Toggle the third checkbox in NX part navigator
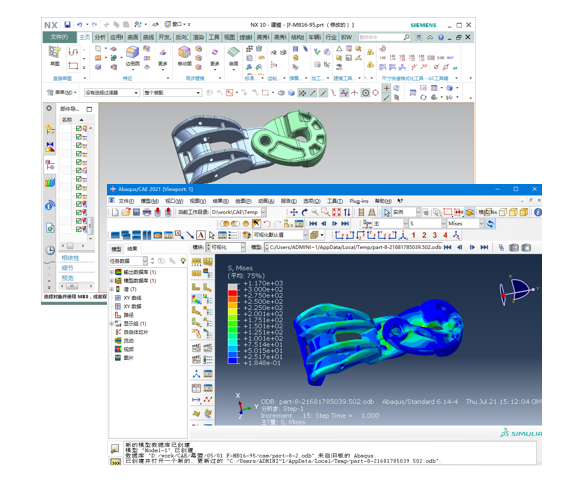This screenshot has width=586, height=480. tap(79, 145)
